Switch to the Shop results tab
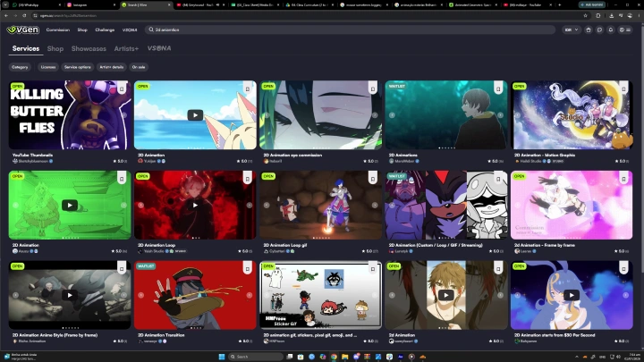644x362 pixels. tap(55, 48)
